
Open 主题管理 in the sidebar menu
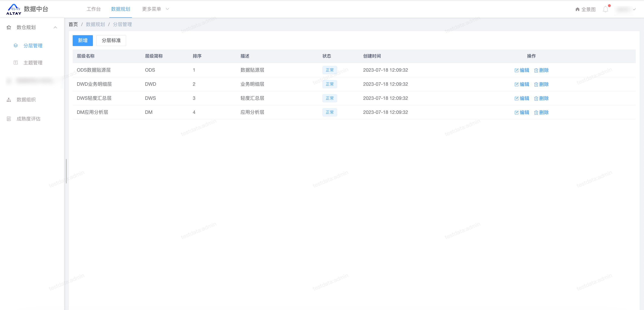(33, 63)
